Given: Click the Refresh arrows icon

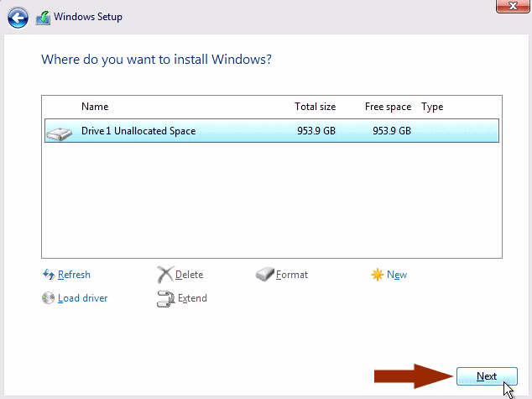Looking at the screenshot, I should [49, 275].
